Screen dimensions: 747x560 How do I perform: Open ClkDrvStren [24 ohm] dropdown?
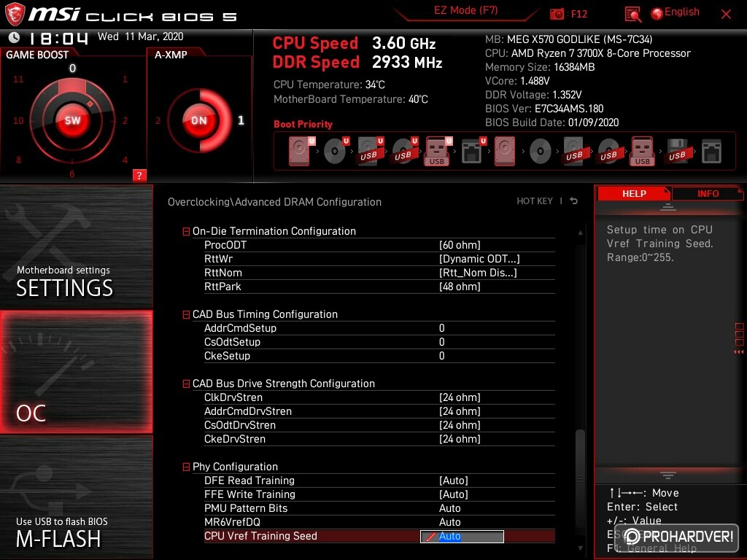[x=460, y=397]
